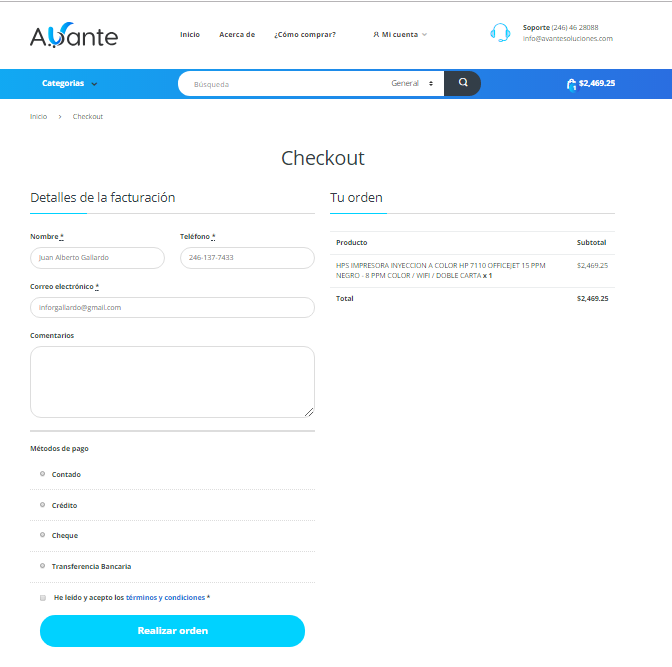
Task: Choose Crédito as payment method
Action: (42, 505)
